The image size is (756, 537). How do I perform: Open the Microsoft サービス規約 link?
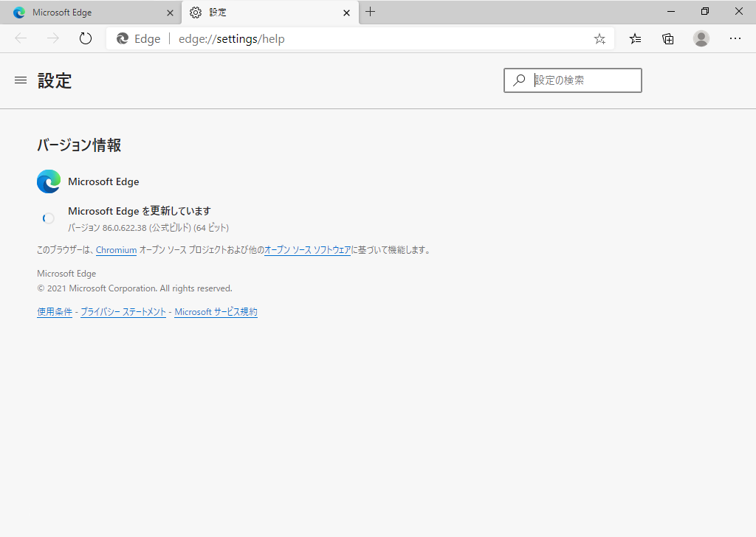pos(216,311)
